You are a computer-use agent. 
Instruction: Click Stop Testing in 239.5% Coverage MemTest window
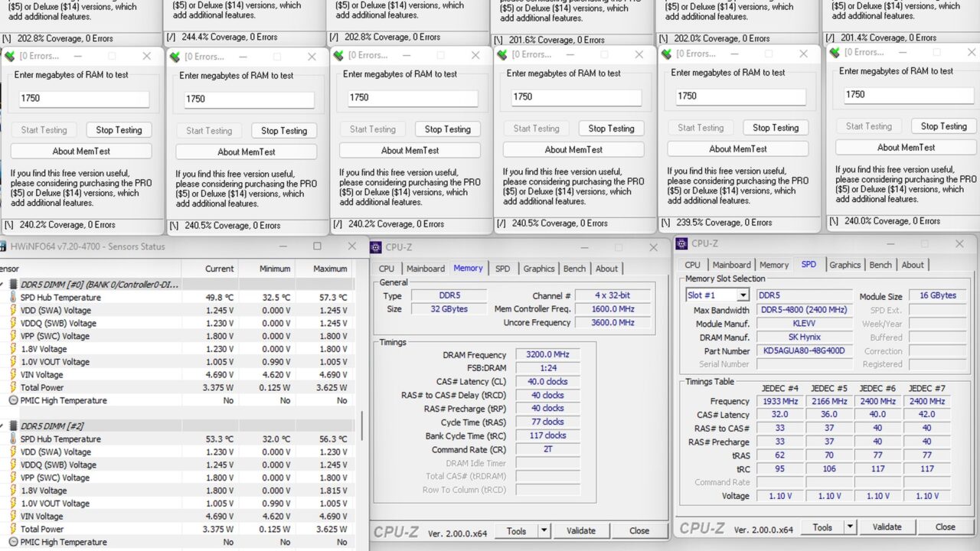pyautogui.click(x=776, y=128)
